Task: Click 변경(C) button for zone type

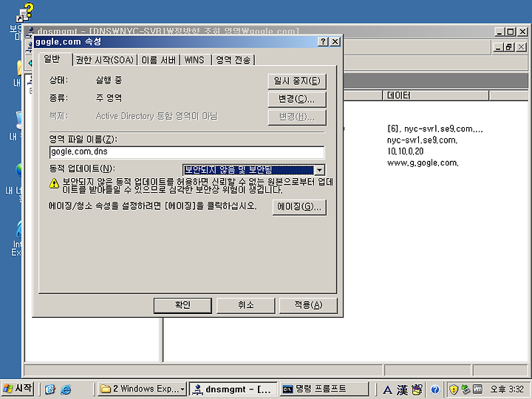Action: pos(297,99)
